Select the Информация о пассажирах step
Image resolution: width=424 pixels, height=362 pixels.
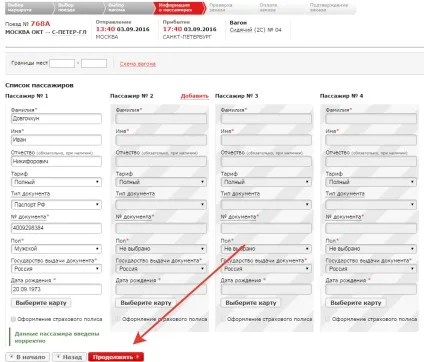click(x=179, y=8)
